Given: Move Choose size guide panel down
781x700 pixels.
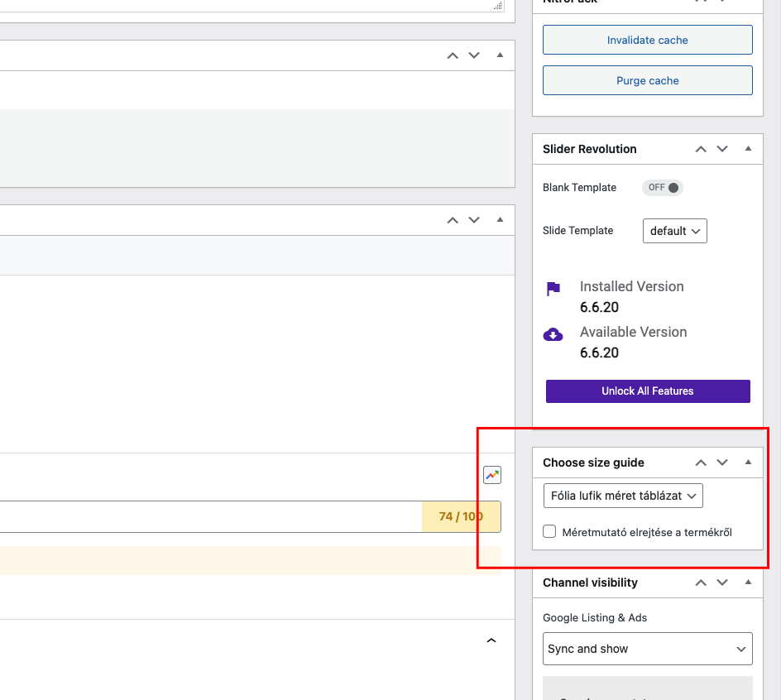Looking at the screenshot, I should (722, 463).
